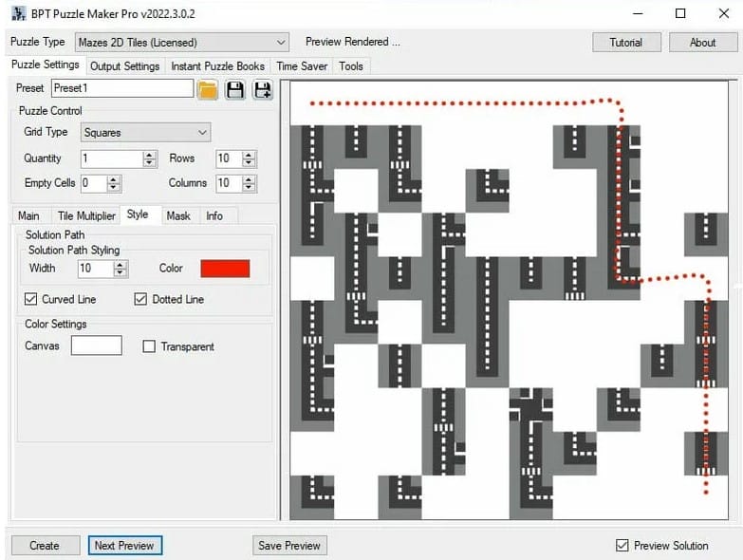Image resolution: width=743 pixels, height=560 pixels.
Task: Open the Tile Multiplier tab
Action: 86,216
